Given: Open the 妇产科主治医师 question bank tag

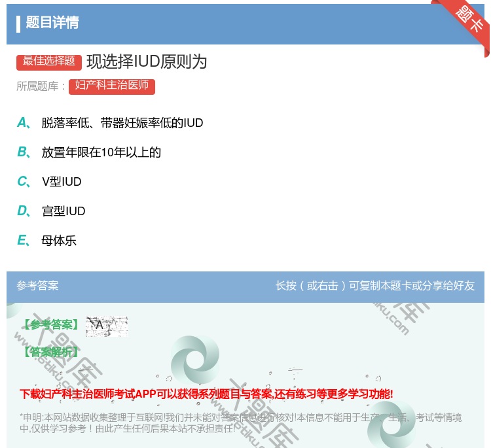Looking at the screenshot, I should pyautogui.click(x=112, y=86).
